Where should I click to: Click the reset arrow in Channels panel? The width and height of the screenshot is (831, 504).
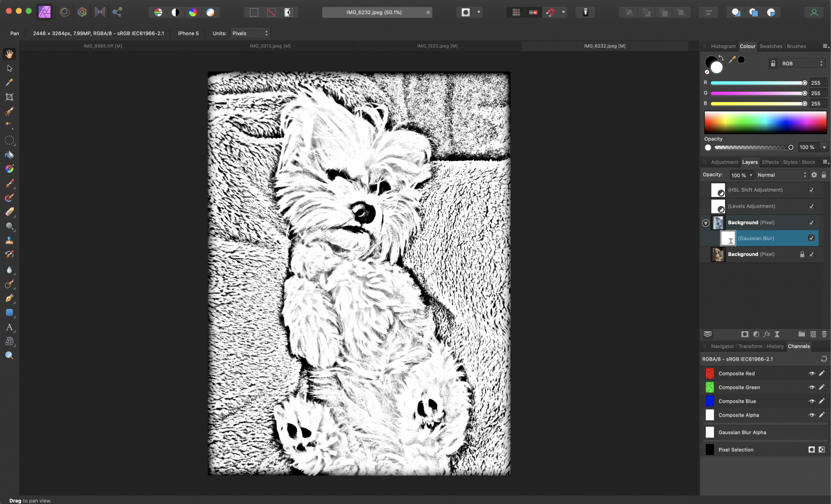coord(824,358)
